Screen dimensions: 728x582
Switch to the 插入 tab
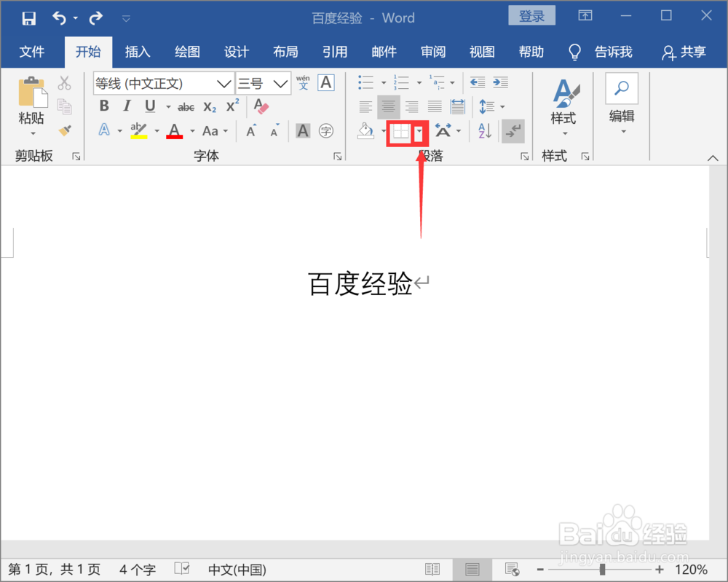click(138, 52)
